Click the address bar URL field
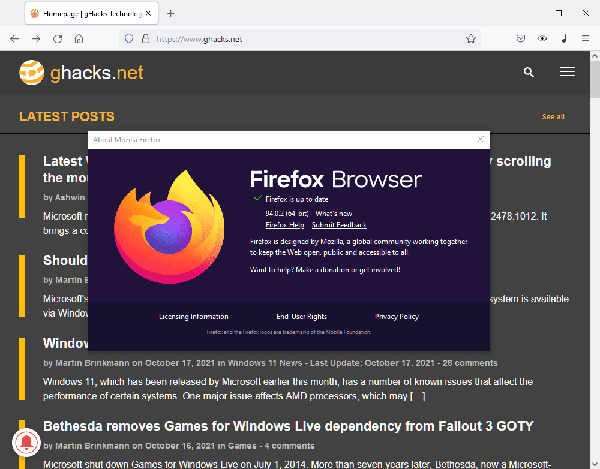This screenshot has height=469, width=600. pos(300,39)
